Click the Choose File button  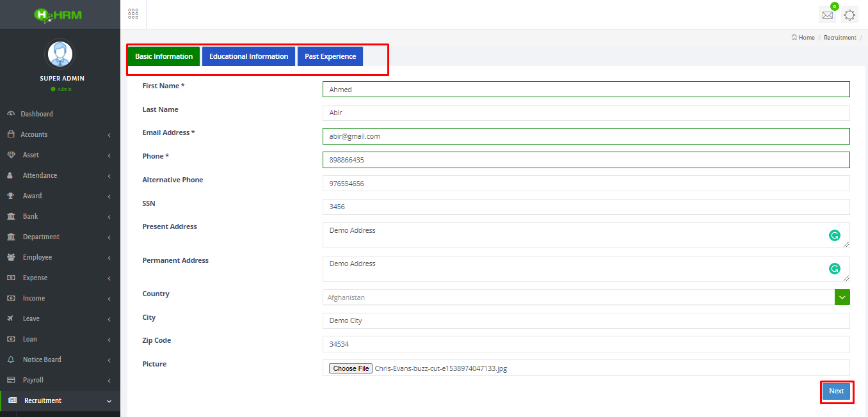pyautogui.click(x=351, y=368)
